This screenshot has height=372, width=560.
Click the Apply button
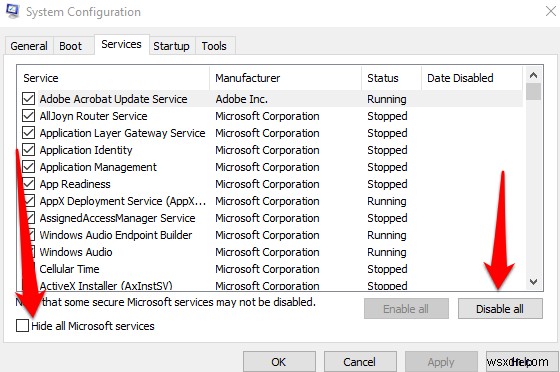pos(441,362)
